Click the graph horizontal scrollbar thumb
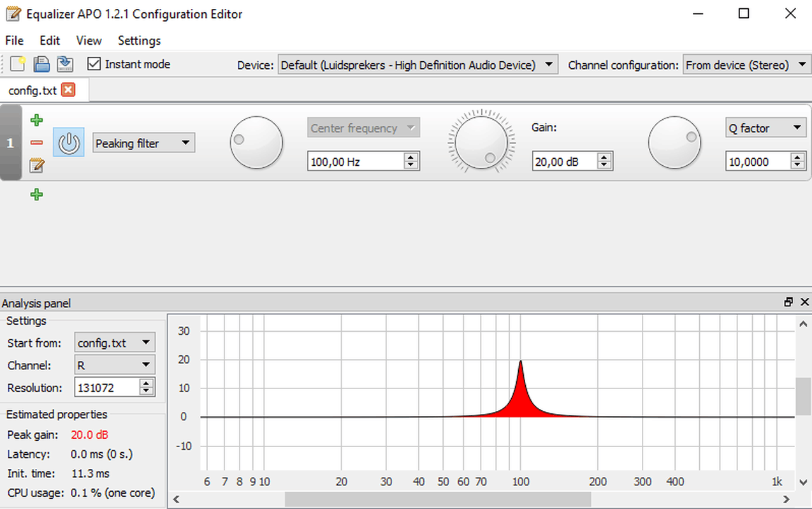The width and height of the screenshot is (812, 509). [438, 499]
